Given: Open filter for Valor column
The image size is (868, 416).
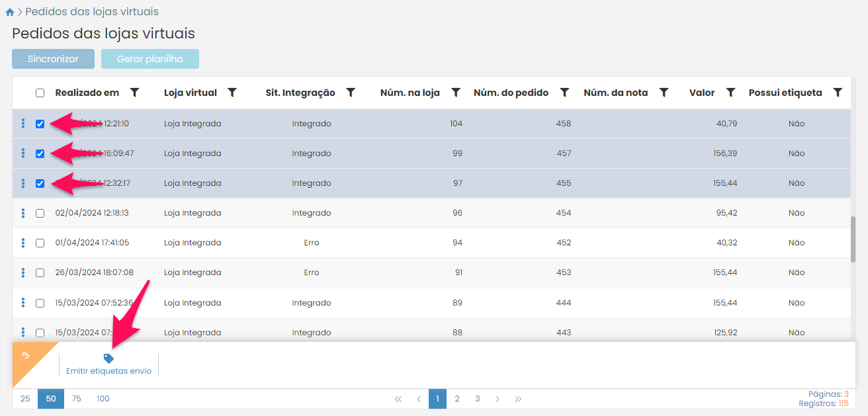Looking at the screenshot, I should click(x=730, y=93).
